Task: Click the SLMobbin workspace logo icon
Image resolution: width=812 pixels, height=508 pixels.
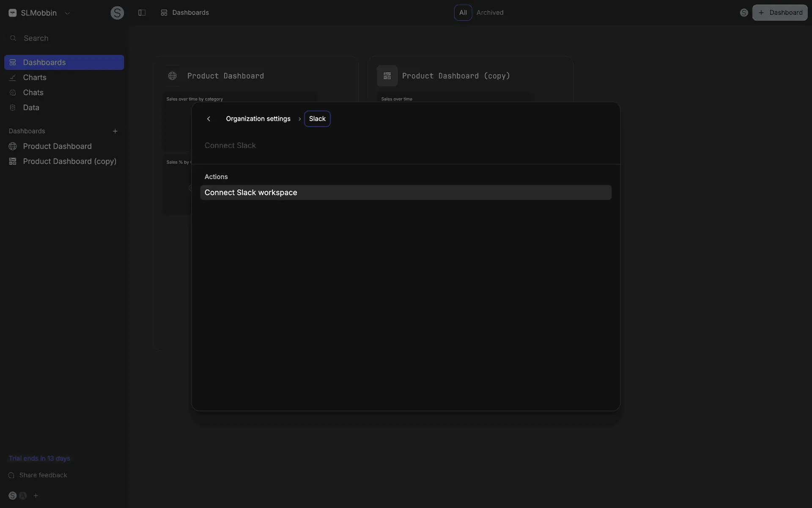Action: (x=13, y=13)
